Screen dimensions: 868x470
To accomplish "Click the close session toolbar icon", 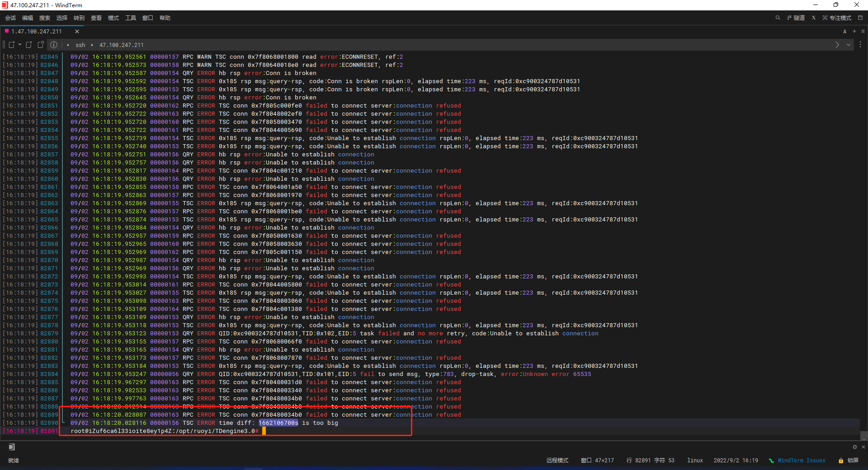I will (29, 45).
